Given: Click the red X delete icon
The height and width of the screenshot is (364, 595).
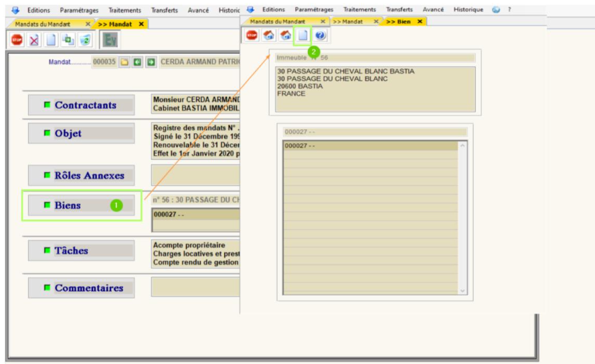Looking at the screenshot, I should click(x=33, y=40).
